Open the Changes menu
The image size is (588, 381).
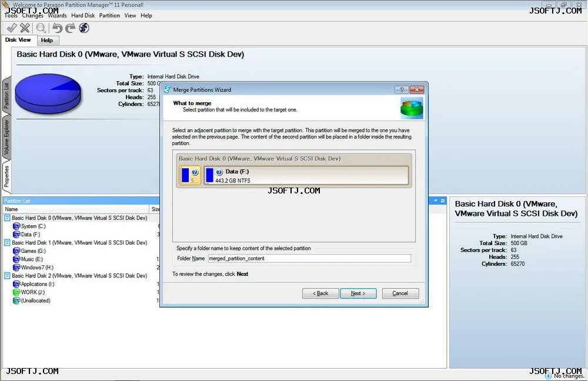32,15
